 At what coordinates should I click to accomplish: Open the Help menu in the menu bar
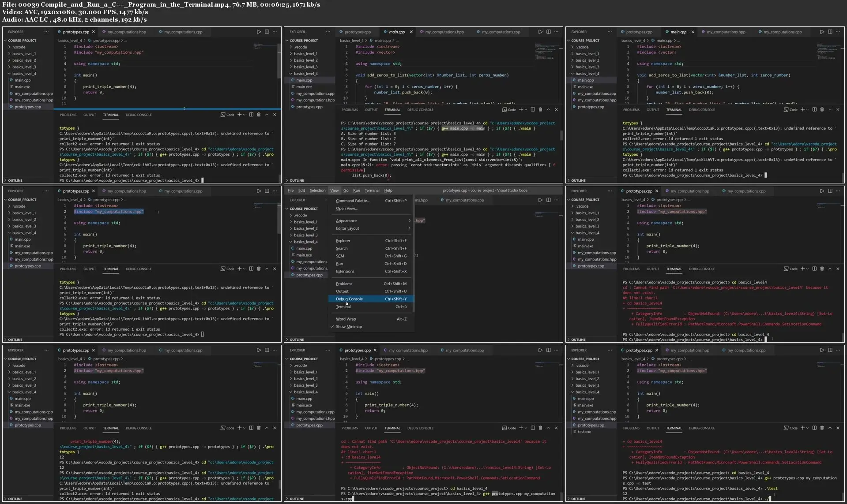point(388,190)
